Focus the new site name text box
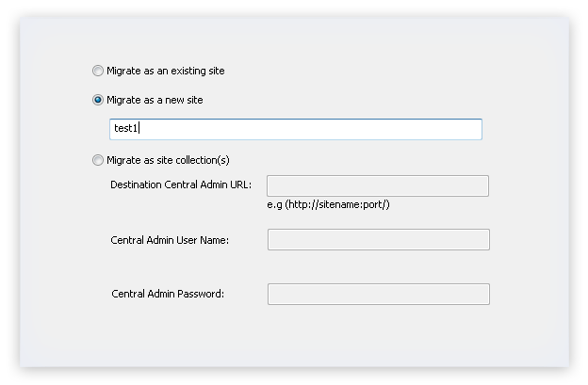The image size is (588, 385). tap(296, 129)
